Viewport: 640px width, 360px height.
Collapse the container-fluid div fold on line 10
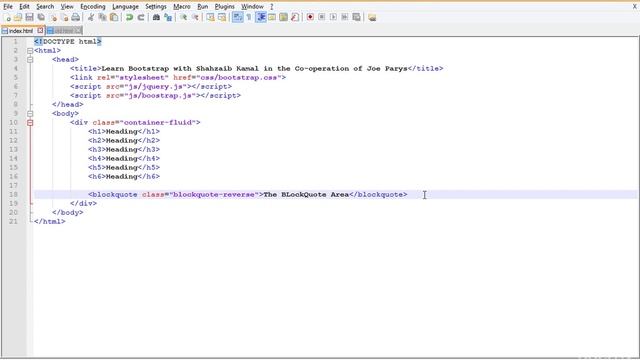[x=30, y=122]
